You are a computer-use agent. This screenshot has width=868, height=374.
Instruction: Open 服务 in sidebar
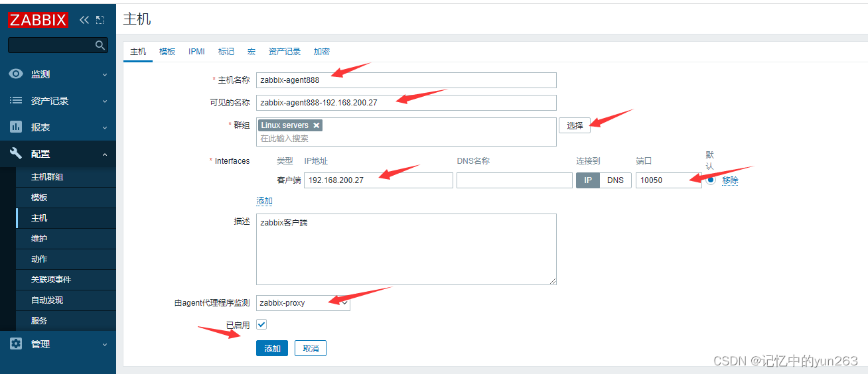pos(66,321)
